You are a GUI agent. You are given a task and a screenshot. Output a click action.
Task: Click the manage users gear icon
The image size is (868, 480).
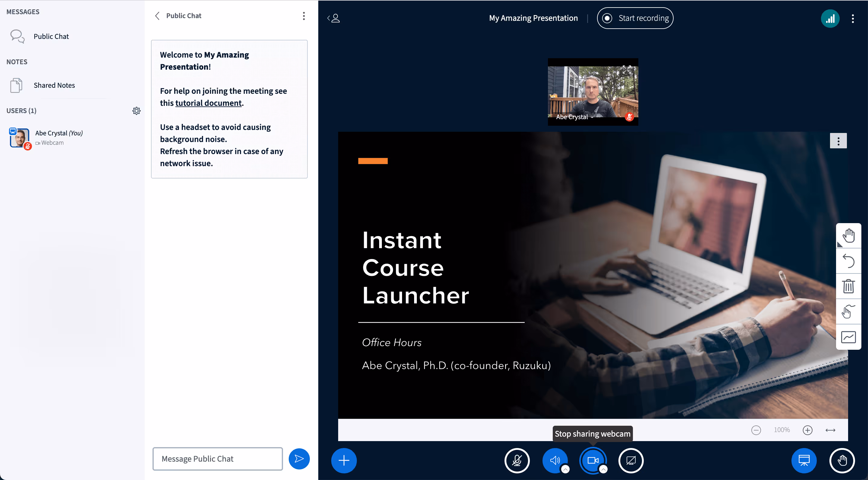click(136, 111)
